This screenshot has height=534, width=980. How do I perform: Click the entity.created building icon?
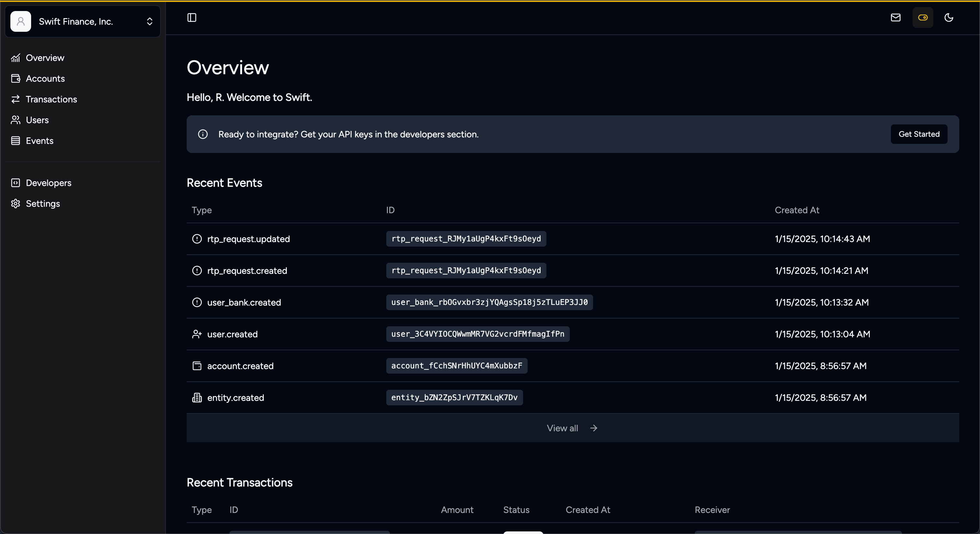click(197, 398)
